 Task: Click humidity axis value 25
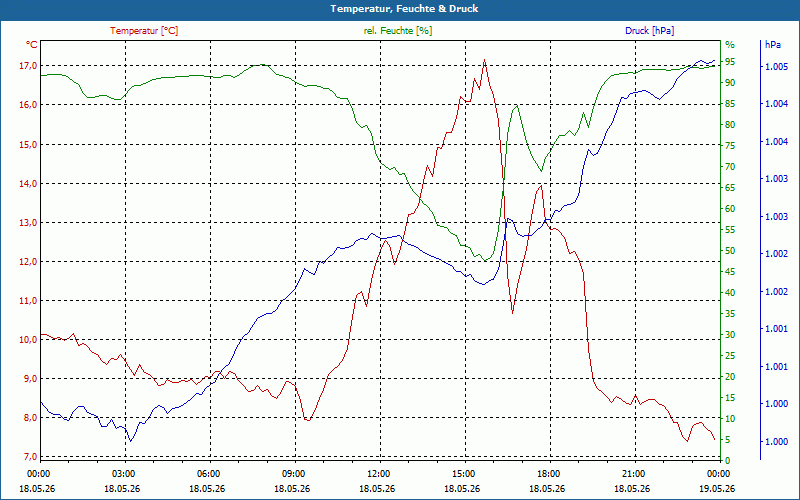click(x=730, y=356)
